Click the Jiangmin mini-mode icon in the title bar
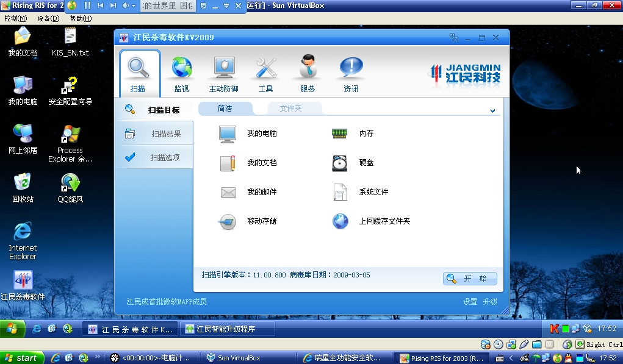This screenshot has height=364, width=623. point(454,38)
